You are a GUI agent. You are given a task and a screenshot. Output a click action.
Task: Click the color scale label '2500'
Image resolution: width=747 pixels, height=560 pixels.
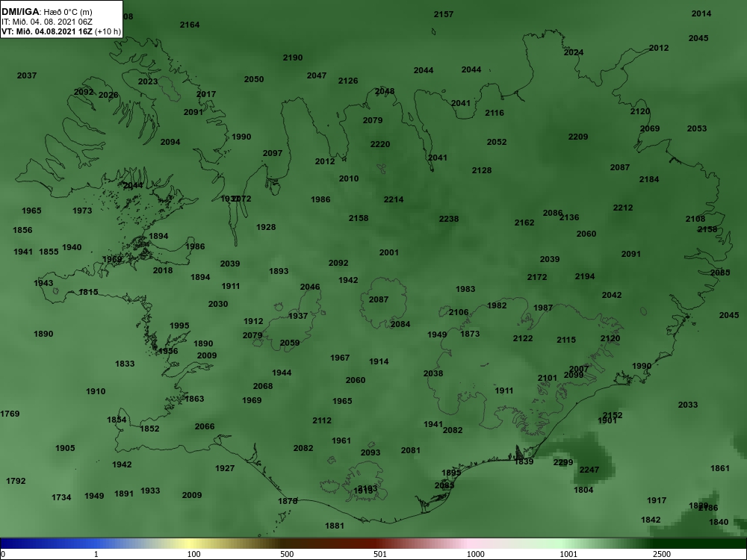[662, 554]
